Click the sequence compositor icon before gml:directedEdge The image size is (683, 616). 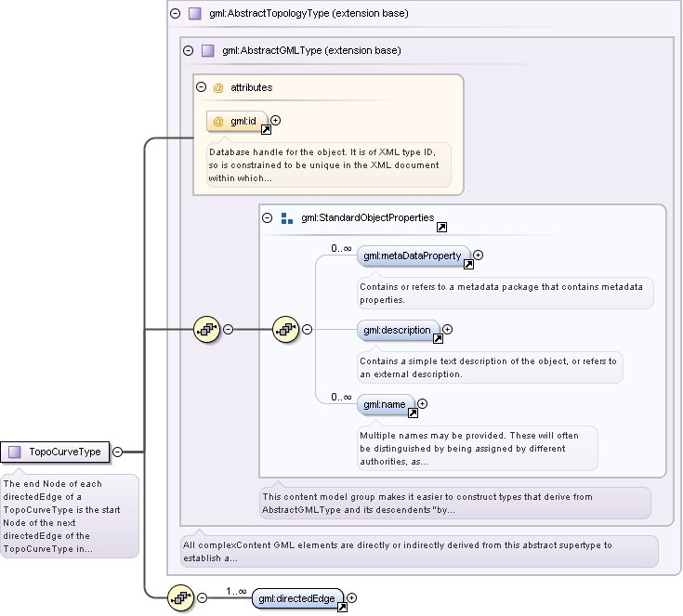[181, 597]
